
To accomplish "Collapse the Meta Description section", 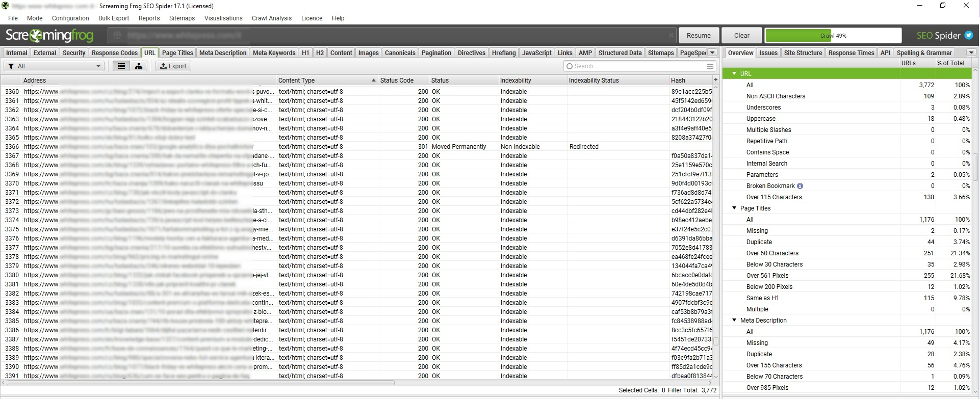I will coord(734,321).
